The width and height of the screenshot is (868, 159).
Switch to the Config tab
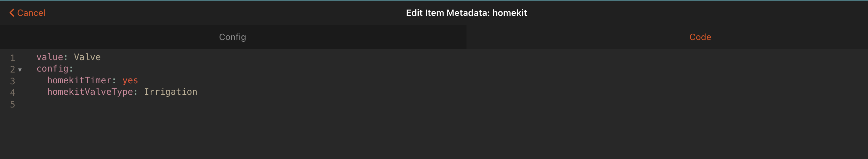click(233, 37)
